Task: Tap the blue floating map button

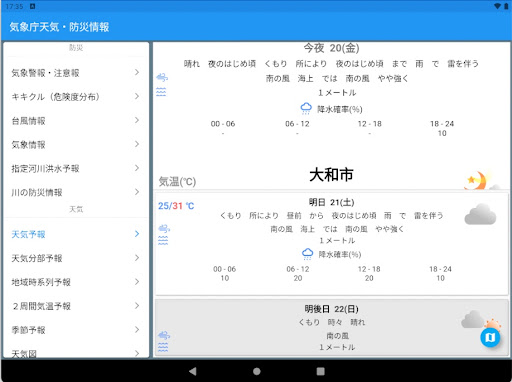Action: pyautogui.click(x=490, y=337)
